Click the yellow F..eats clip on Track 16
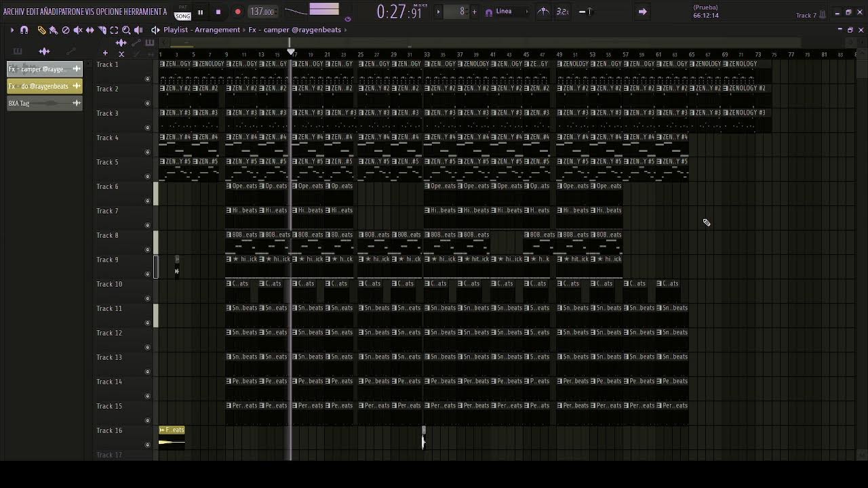The height and width of the screenshot is (488, 868). click(172, 436)
